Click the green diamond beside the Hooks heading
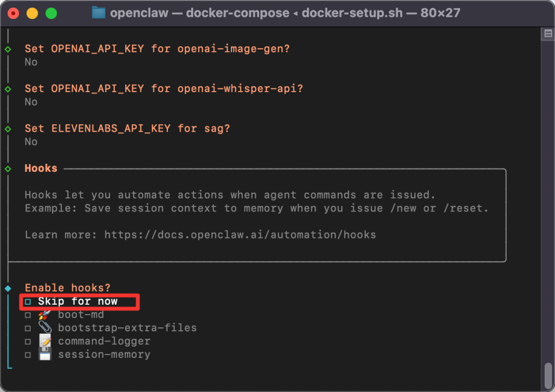The width and height of the screenshot is (555, 392). 8,168
